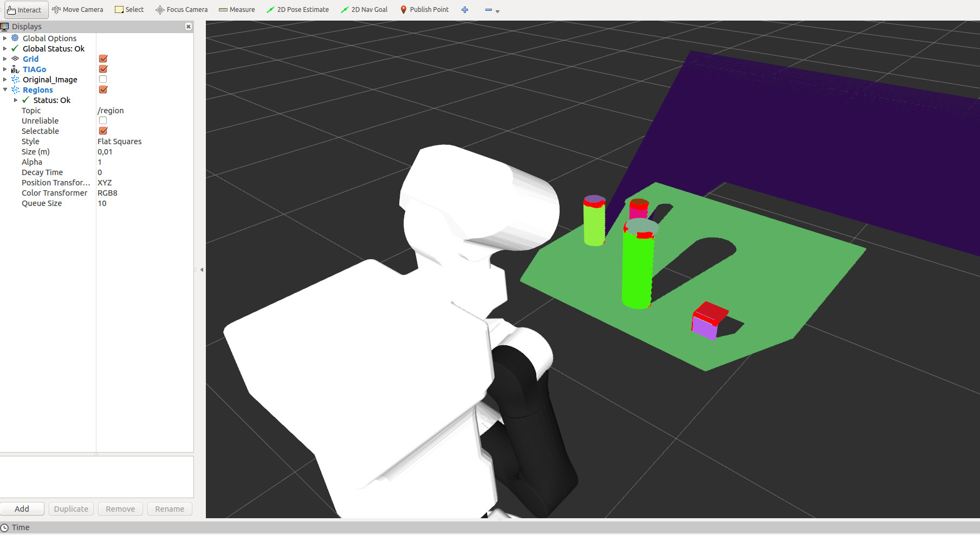Viewport: 980px width, 535px height.
Task: Collapse the Regions display entry
Action: 5,90
